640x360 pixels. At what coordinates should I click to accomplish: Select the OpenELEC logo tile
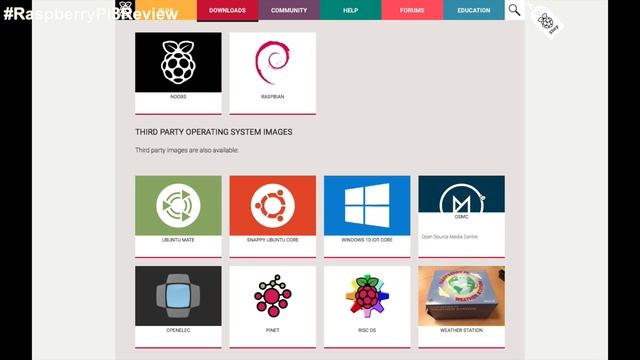coord(178,296)
